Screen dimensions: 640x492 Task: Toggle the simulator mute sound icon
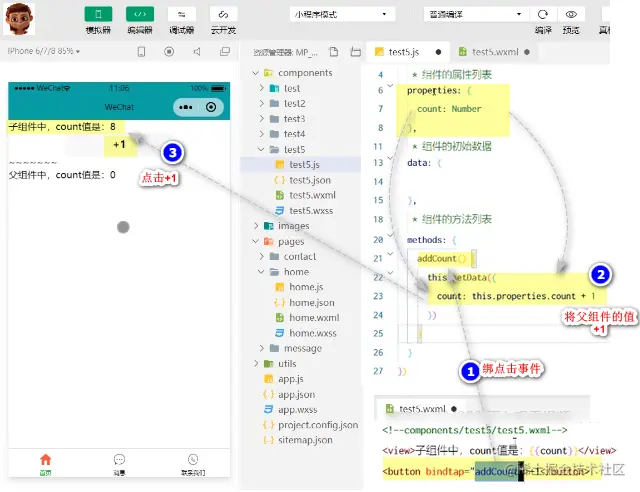pyautogui.click(x=197, y=51)
